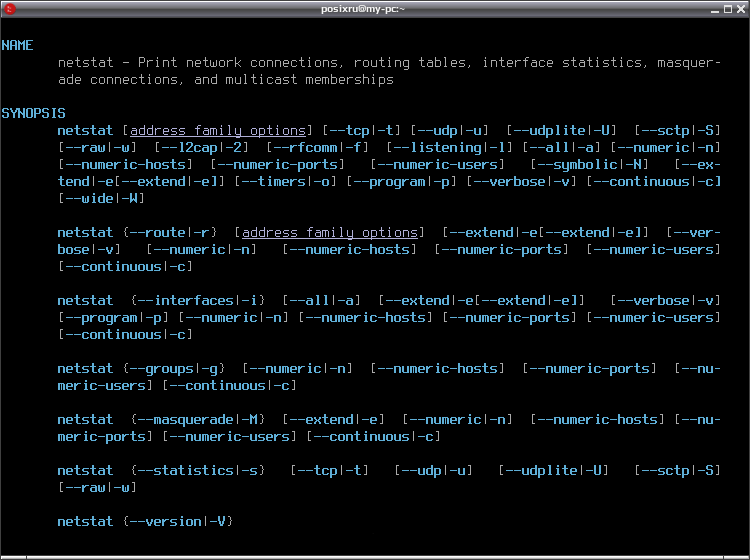This screenshot has width=750, height=560.
Task: Click the [--extend|-e] option in masquerade synopsis
Action: click(x=333, y=419)
